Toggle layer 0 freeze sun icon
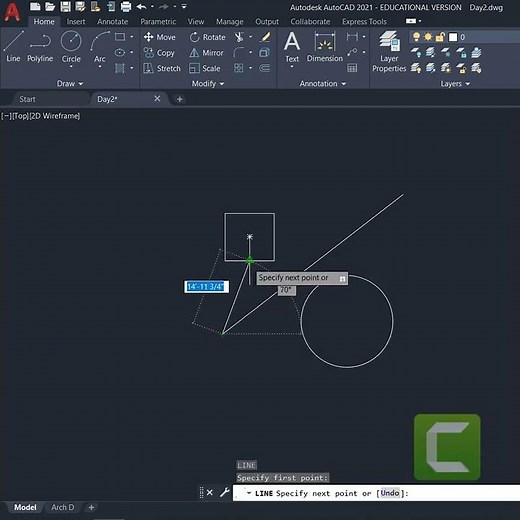Screen dimensions: 520x520 click(428, 37)
